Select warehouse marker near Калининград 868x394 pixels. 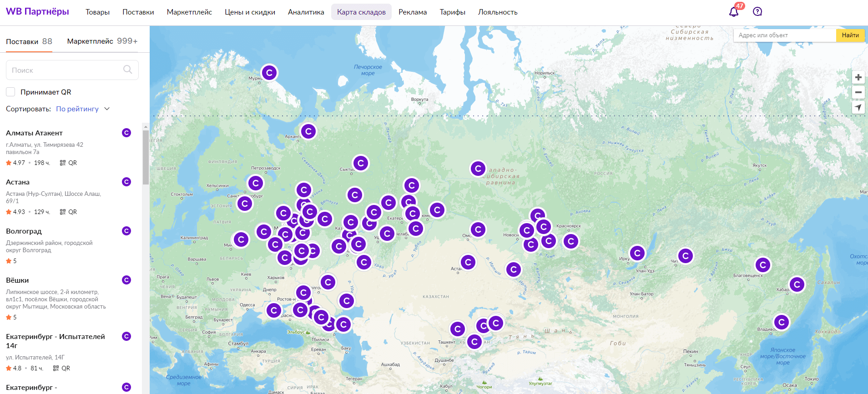coord(241,239)
